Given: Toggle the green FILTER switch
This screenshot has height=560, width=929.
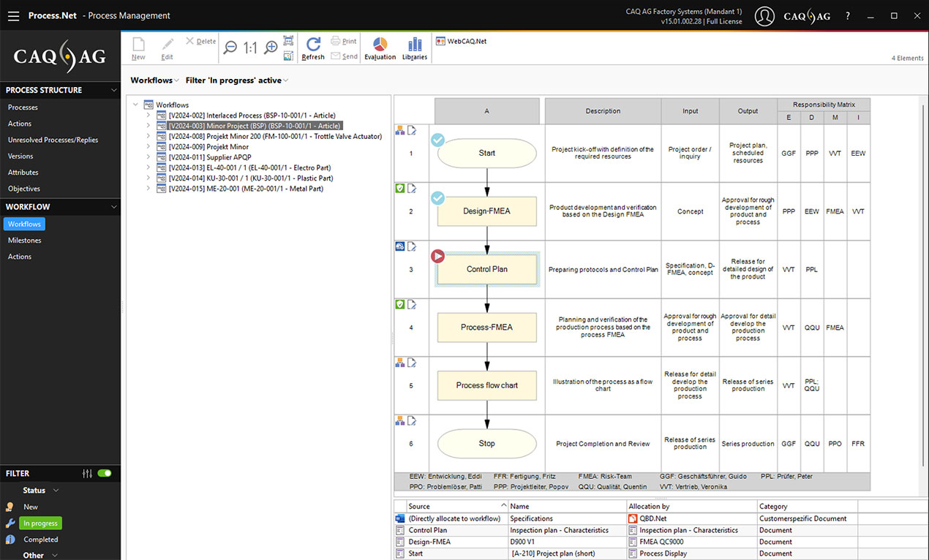Looking at the screenshot, I should (105, 473).
